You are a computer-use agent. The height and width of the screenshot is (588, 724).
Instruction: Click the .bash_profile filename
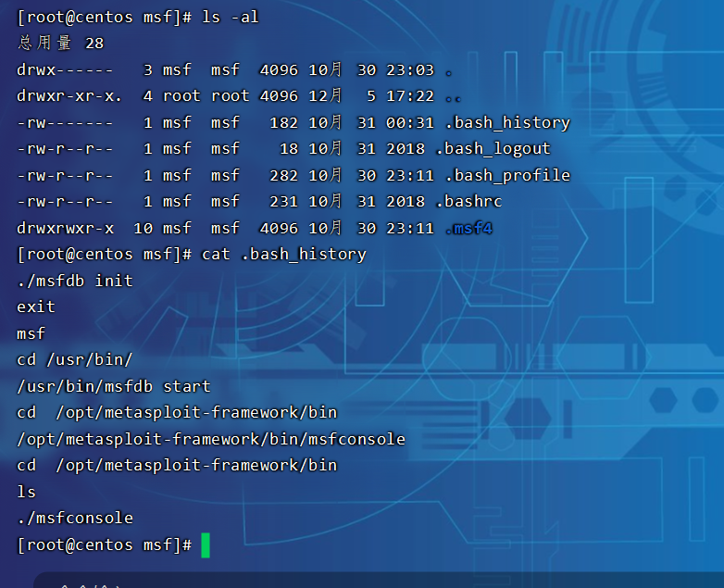point(507,176)
